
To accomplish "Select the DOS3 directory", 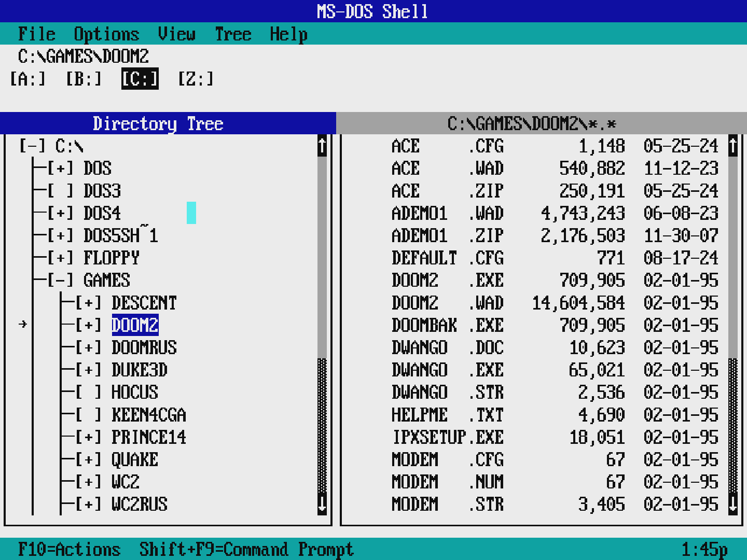I will tap(102, 191).
